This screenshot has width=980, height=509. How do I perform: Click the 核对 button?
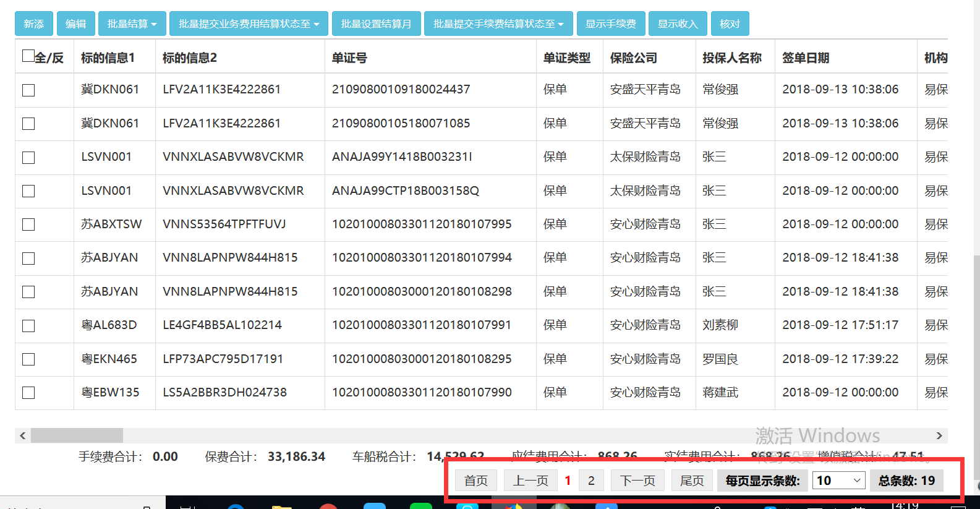730,24
